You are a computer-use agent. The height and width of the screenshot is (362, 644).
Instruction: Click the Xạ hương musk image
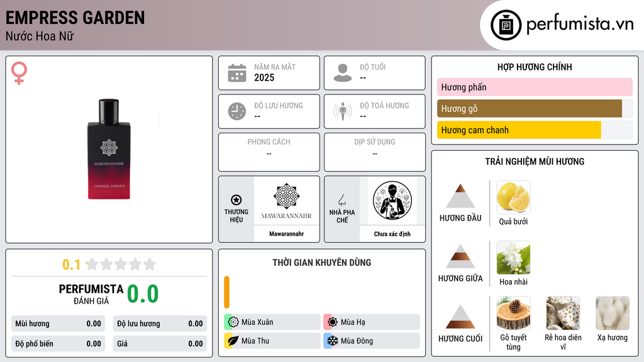[613, 313]
